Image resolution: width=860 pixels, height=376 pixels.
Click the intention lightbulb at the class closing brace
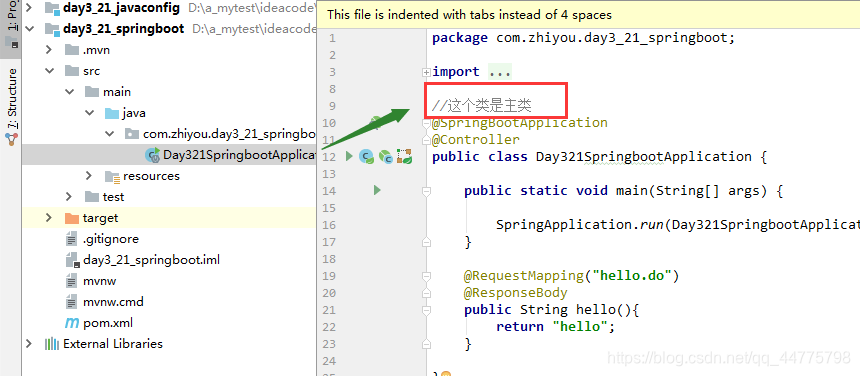point(445,374)
